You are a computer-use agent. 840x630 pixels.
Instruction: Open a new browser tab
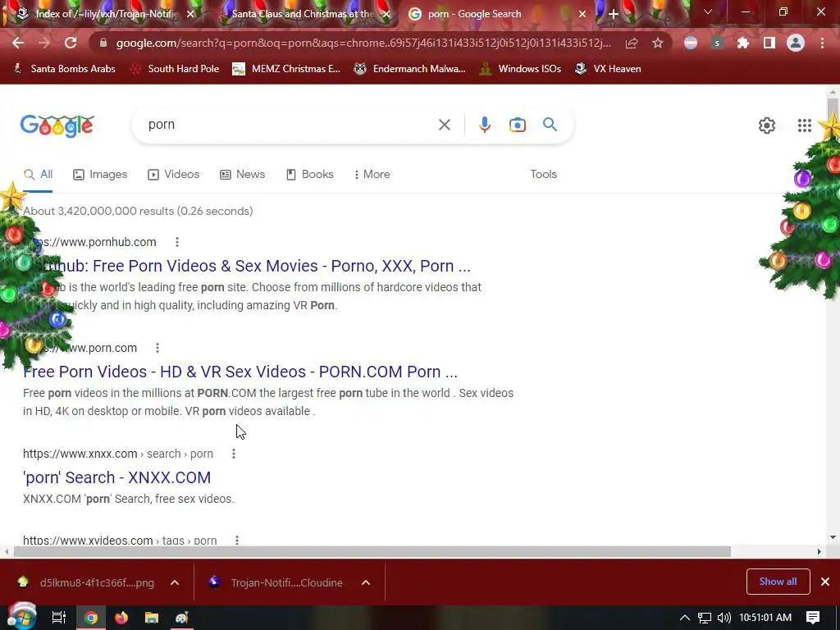tap(614, 14)
